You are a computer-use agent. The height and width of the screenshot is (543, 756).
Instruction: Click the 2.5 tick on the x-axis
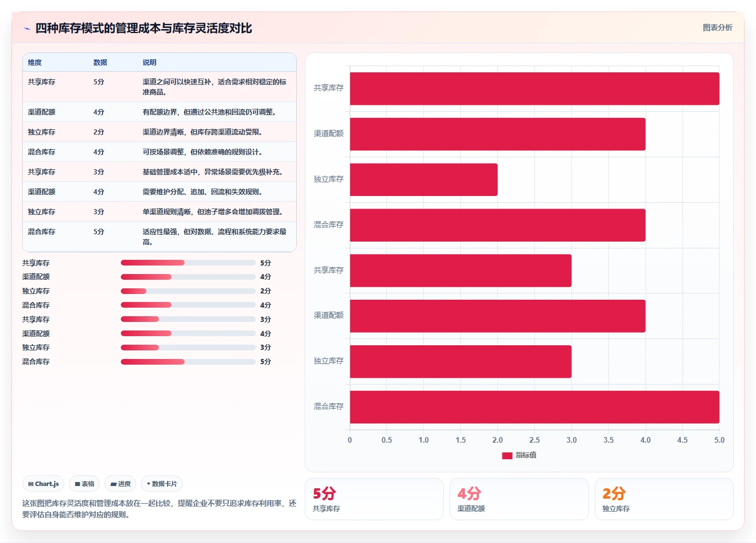(534, 440)
